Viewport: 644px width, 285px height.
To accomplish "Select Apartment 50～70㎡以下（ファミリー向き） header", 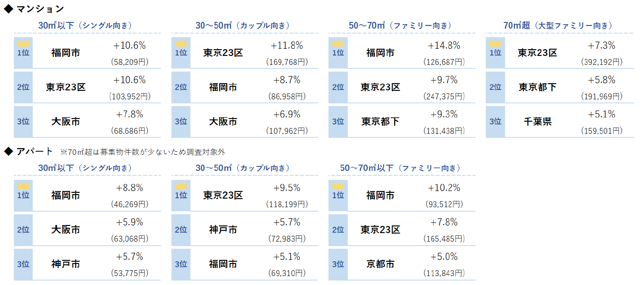I will pos(400,168).
